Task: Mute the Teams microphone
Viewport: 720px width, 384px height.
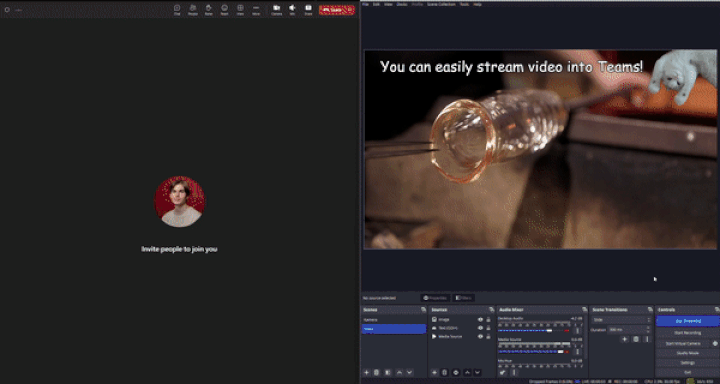Action: 292,9
